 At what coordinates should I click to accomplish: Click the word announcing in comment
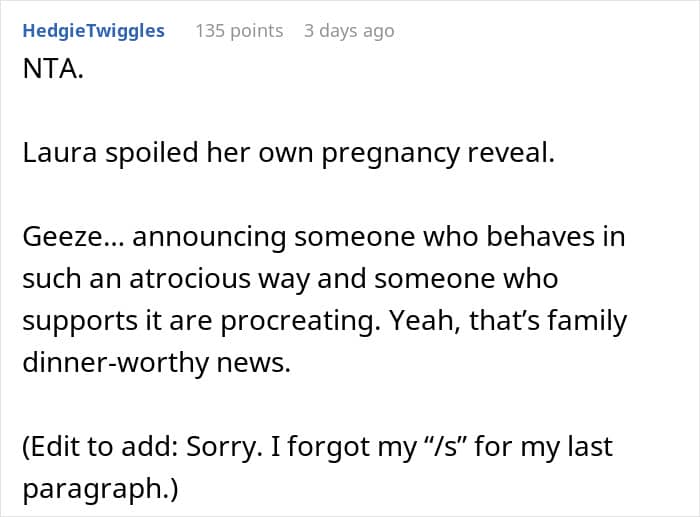(x=209, y=237)
